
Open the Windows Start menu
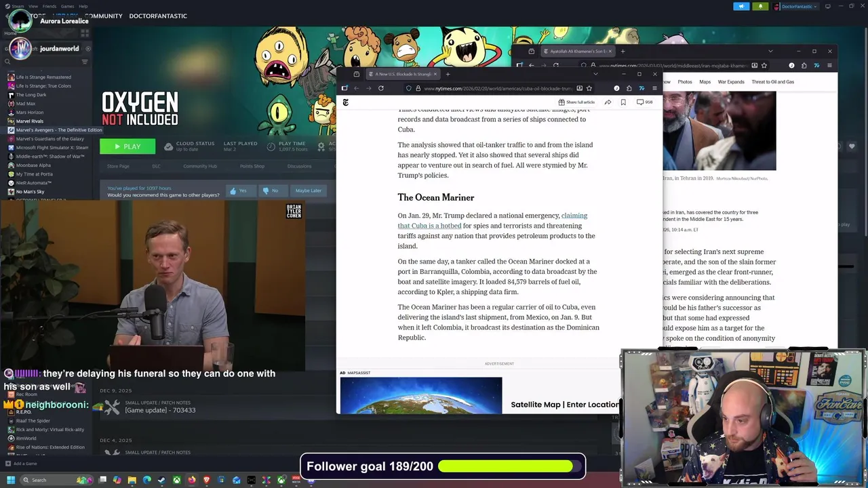click(x=10, y=480)
